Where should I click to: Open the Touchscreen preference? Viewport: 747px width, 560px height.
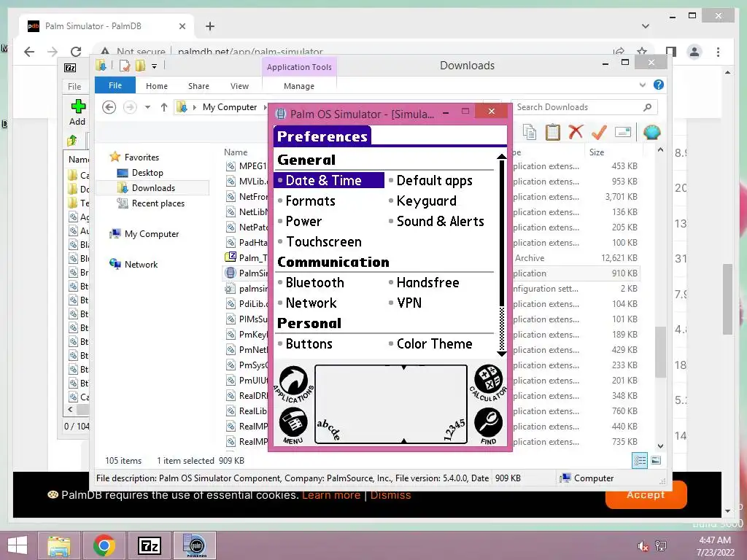(323, 242)
